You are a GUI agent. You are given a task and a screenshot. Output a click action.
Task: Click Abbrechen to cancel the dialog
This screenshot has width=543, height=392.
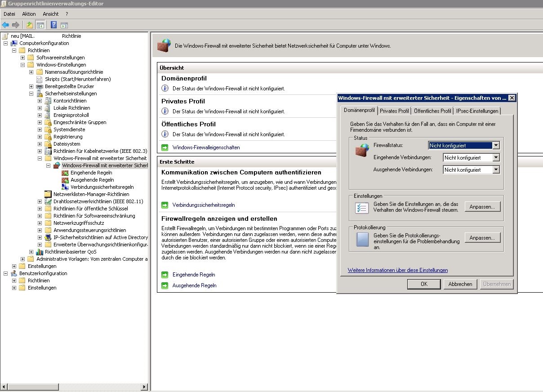pos(460,284)
